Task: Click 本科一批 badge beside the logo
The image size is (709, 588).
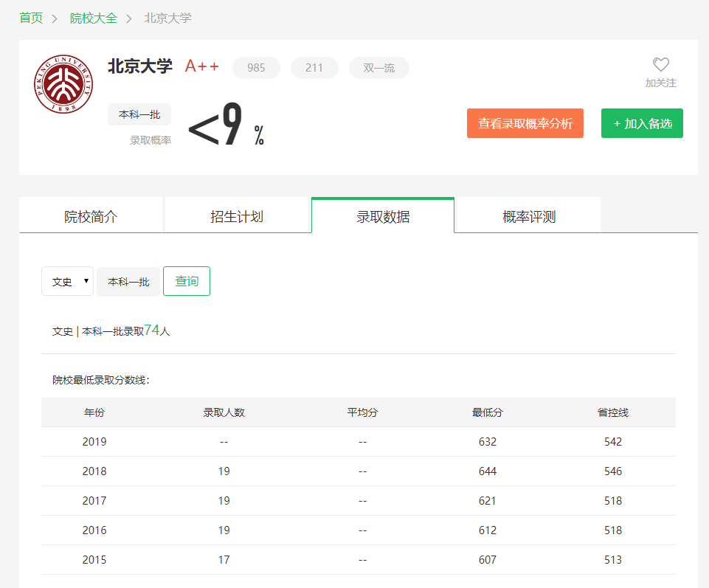Action: point(139,114)
